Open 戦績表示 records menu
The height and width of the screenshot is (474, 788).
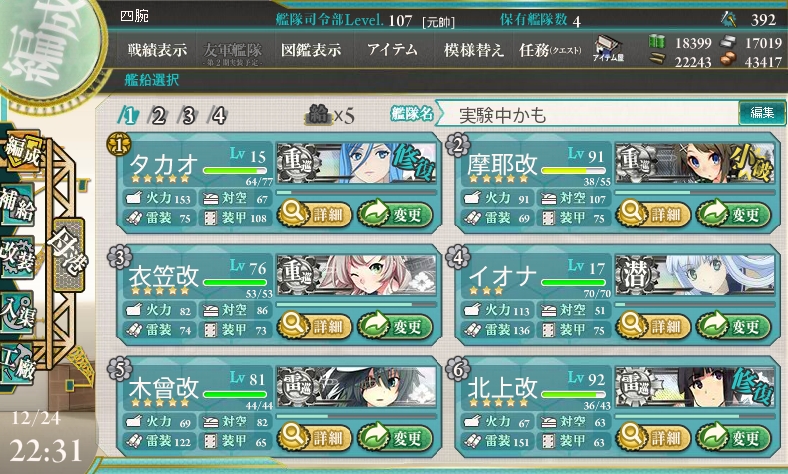tap(157, 50)
